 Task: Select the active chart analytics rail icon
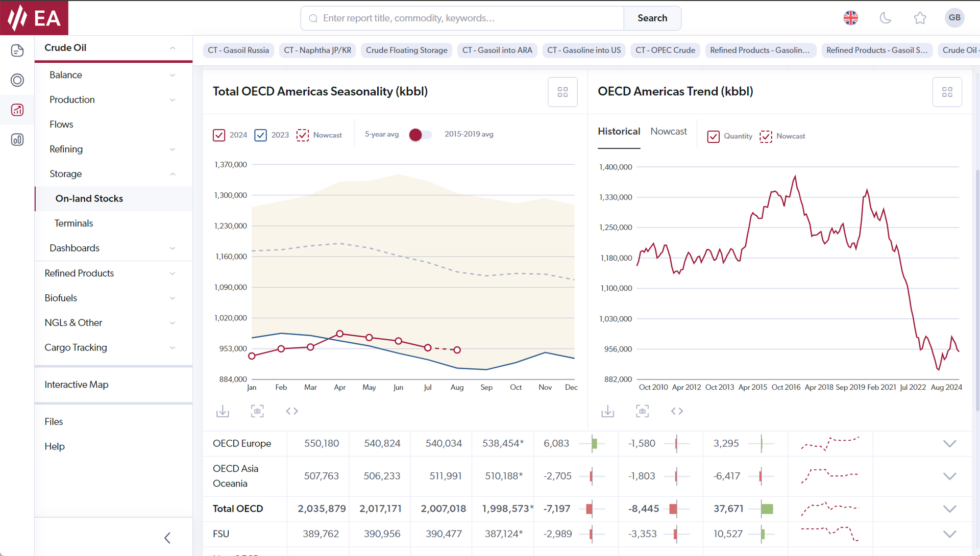17,110
